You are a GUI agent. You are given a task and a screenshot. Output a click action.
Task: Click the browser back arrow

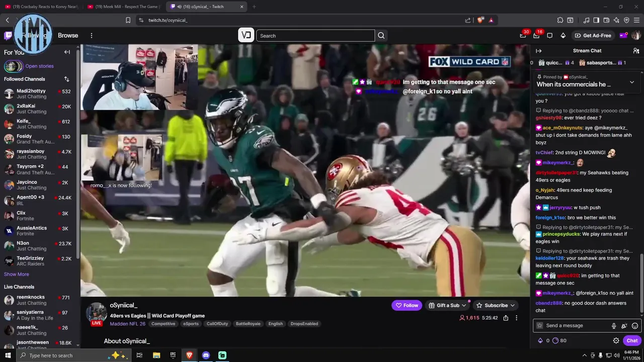click(x=7, y=20)
